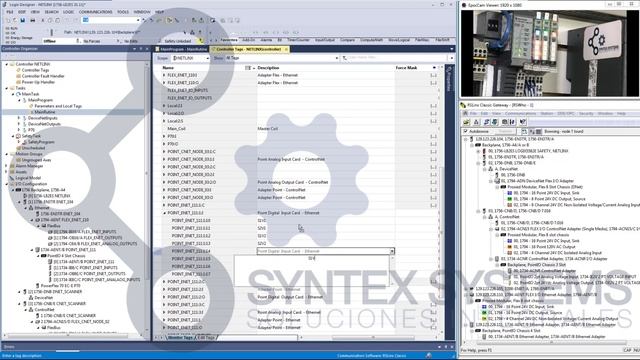Open the description dropdown arrow for POINT_ENET_111:1:I.4

pyautogui.click(x=392, y=251)
